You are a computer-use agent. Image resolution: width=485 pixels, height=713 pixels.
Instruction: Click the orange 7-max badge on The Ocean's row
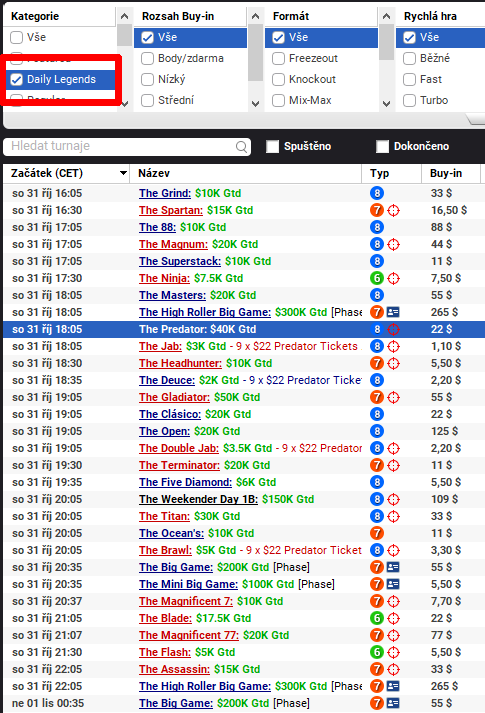point(376,533)
